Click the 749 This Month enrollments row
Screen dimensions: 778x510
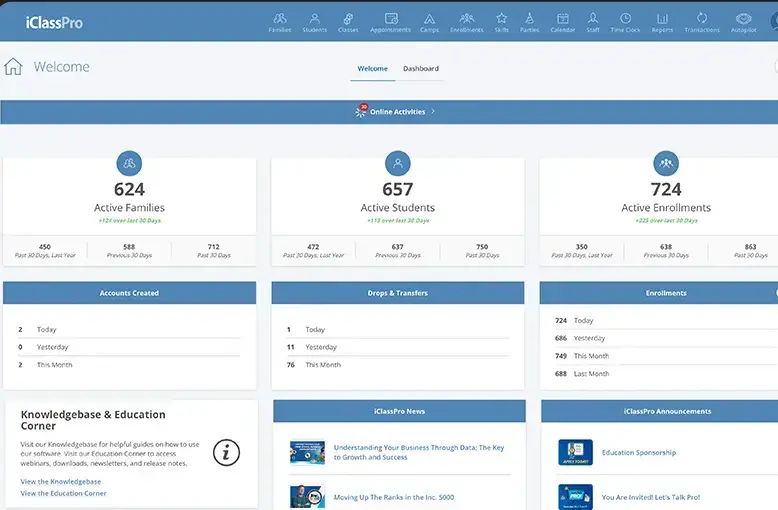[x=665, y=356]
